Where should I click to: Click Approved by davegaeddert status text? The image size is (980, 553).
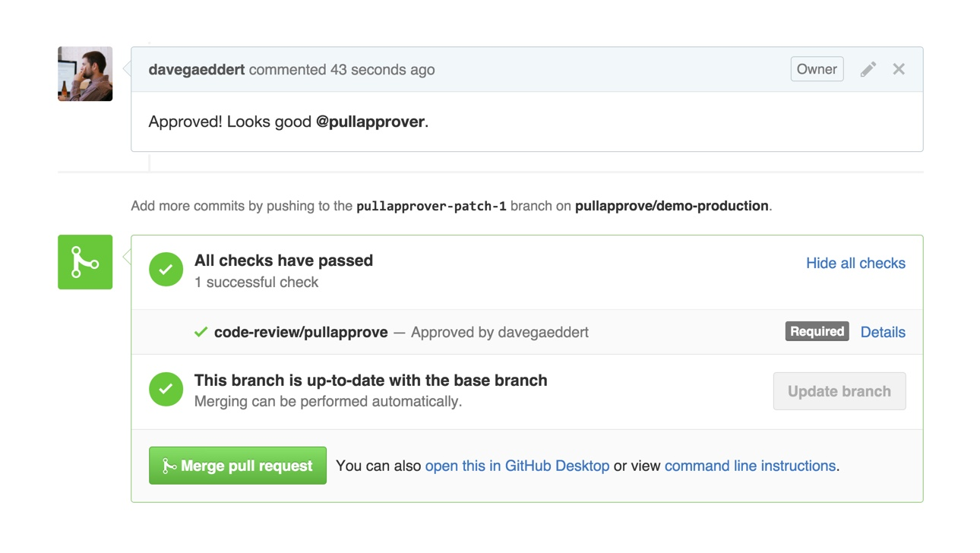[x=500, y=332]
